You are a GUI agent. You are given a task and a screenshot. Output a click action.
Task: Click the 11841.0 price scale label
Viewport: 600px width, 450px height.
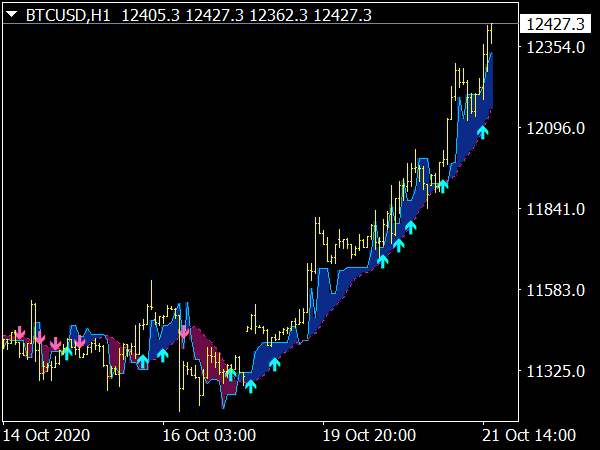click(x=556, y=209)
